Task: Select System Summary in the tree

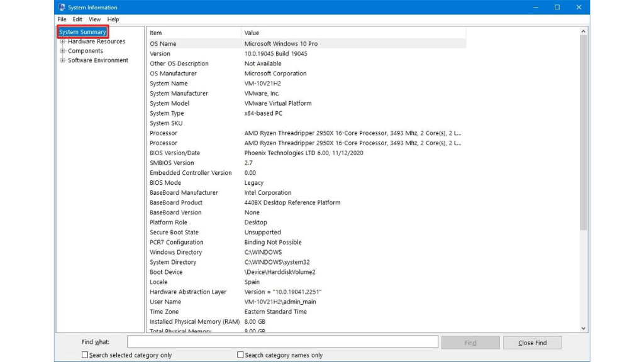Action: point(82,32)
